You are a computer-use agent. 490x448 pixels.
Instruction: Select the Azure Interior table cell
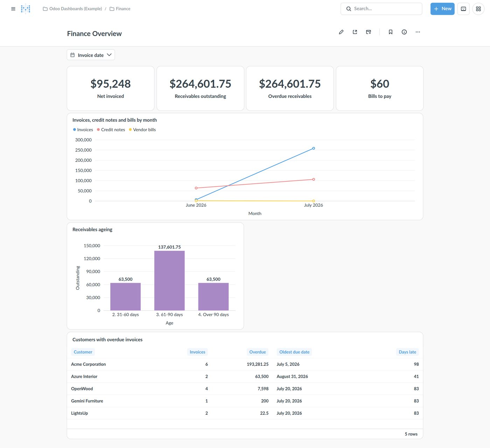[84, 377]
